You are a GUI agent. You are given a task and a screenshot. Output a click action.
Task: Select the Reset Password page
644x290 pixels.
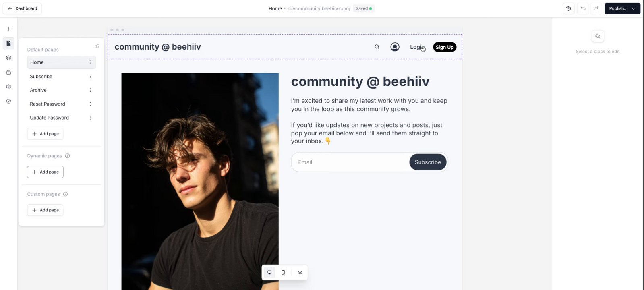(48, 104)
